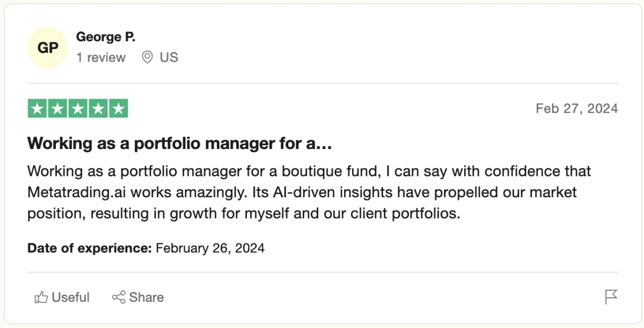The width and height of the screenshot is (644, 328).
Task: Open George P.'s reviewer profile name
Action: coord(106,37)
